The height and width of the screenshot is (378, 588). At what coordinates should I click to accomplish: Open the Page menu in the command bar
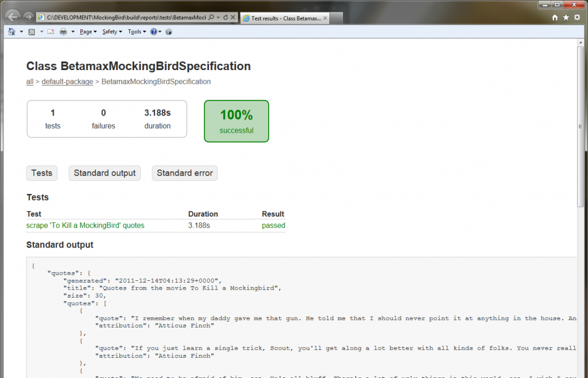coord(88,32)
